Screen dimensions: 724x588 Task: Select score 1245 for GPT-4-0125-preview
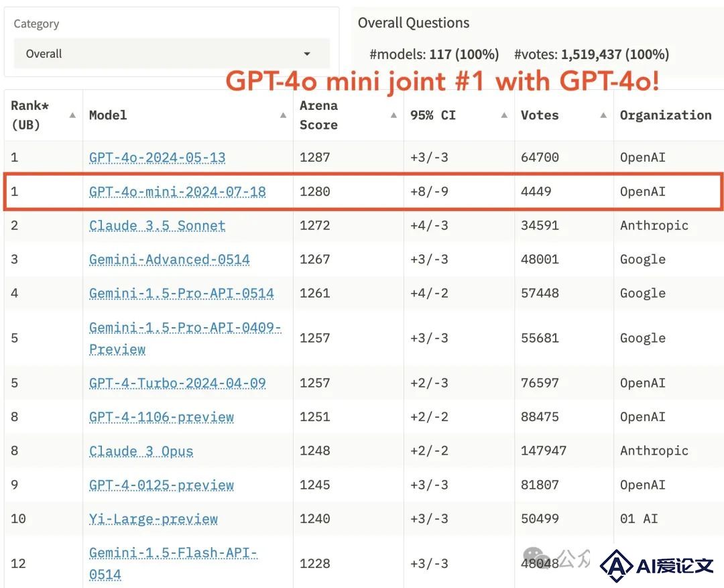point(315,485)
